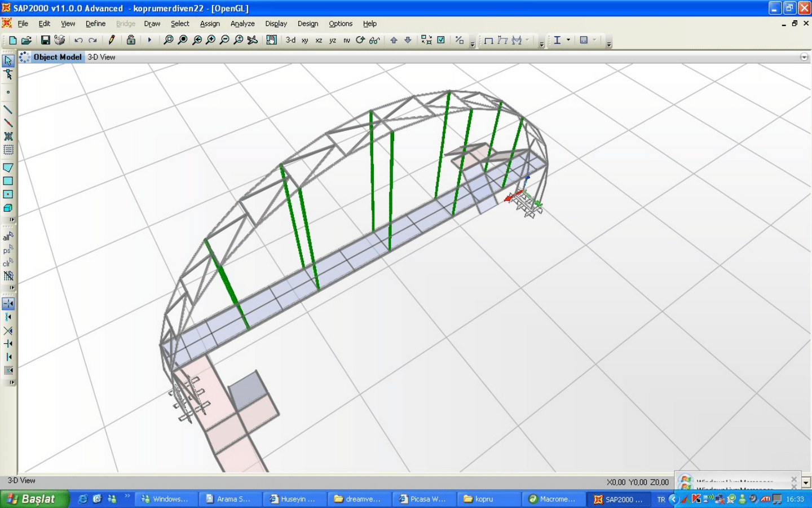The width and height of the screenshot is (812, 508).
Task: Run analysis with the play arrow
Action: click(x=149, y=40)
